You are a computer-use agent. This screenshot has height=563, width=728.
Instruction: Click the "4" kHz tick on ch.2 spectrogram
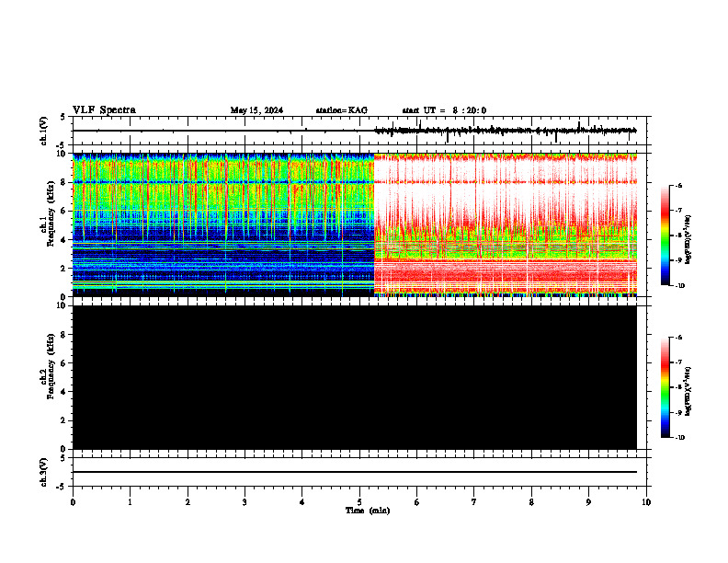pyautogui.click(x=64, y=392)
